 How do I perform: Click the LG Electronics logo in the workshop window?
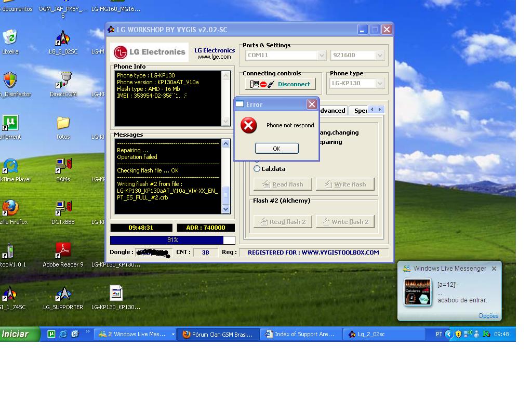[150, 52]
